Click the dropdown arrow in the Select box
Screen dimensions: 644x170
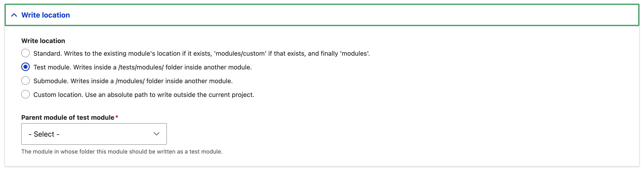[x=156, y=134]
